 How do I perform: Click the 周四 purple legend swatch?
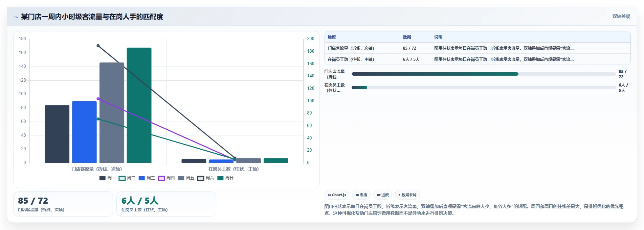161,178
